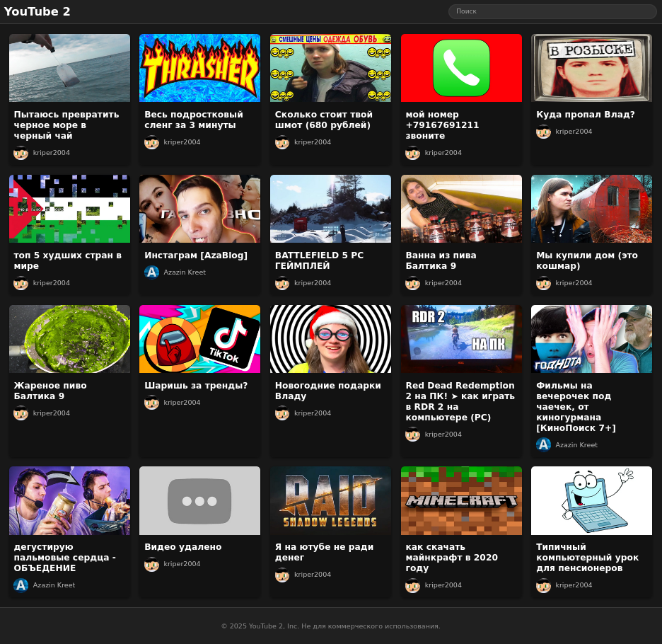Click the avatar under "BATTLEFIELD 5 PC ГЕЙМПЛЕЙ"
662x644 pixels.
[282, 283]
